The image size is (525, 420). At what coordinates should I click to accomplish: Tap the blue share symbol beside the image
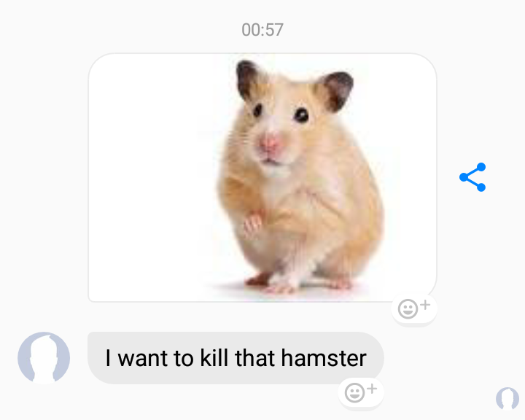(472, 177)
